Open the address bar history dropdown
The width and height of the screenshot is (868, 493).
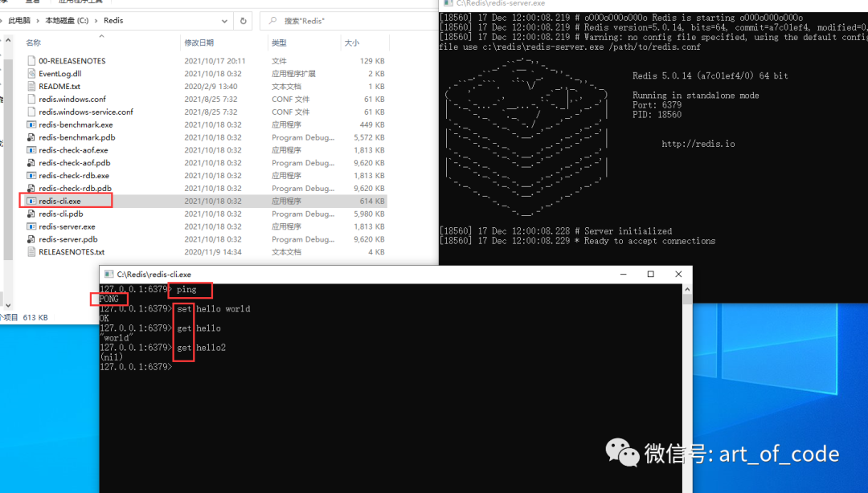pyautogui.click(x=224, y=21)
